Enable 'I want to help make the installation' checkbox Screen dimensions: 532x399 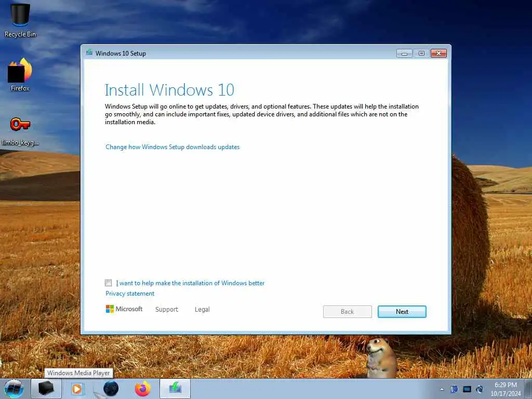108,283
